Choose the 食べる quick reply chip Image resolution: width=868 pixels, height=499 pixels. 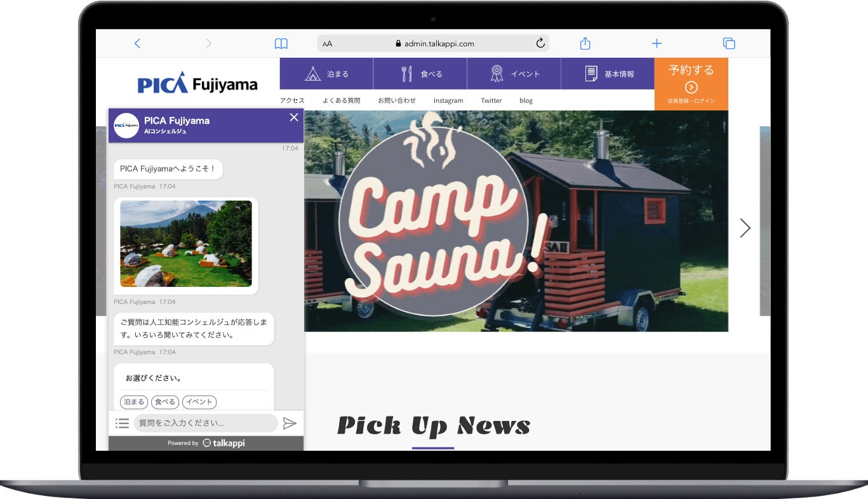pos(165,402)
